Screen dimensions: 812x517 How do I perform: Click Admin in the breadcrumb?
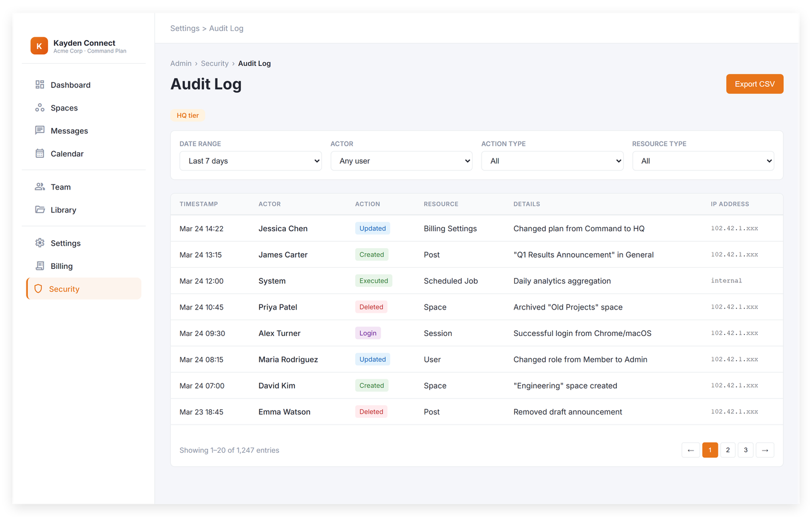click(181, 63)
